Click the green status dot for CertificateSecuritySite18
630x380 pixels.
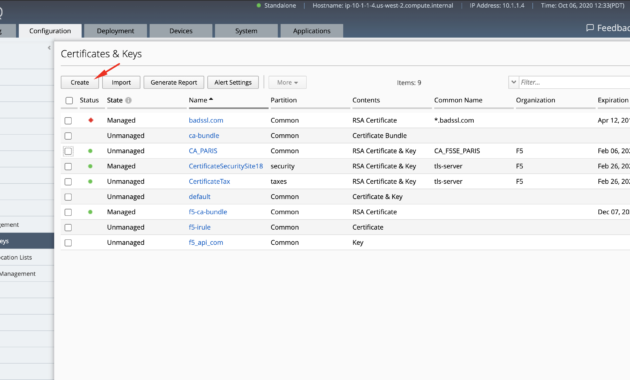[90, 166]
